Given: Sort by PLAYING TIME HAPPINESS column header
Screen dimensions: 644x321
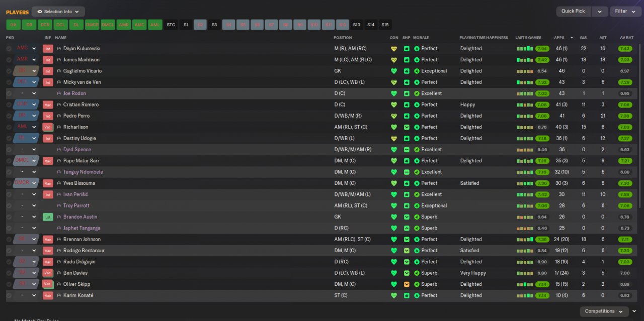Looking at the screenshot, I should pyautogui.click(x=484, y=38).
